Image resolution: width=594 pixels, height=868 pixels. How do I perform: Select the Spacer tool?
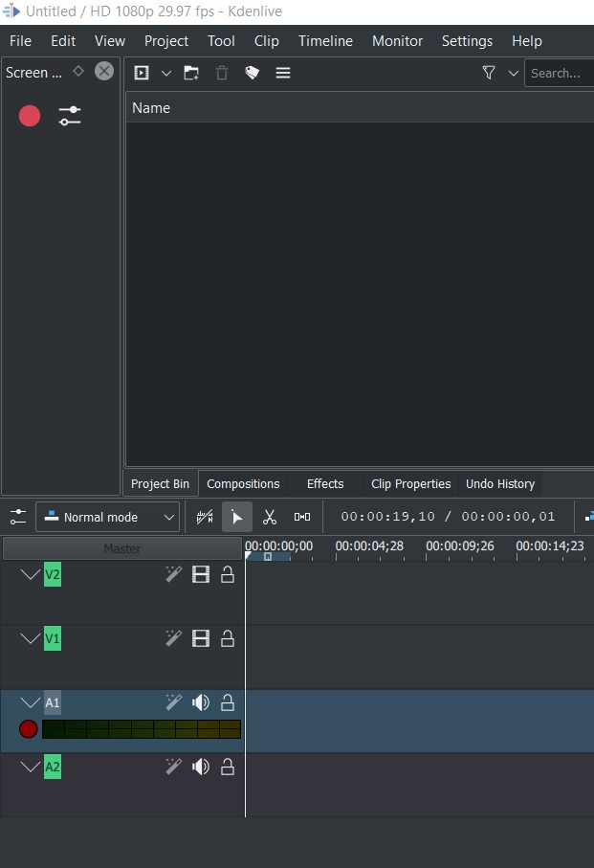[x=302, y=517]
